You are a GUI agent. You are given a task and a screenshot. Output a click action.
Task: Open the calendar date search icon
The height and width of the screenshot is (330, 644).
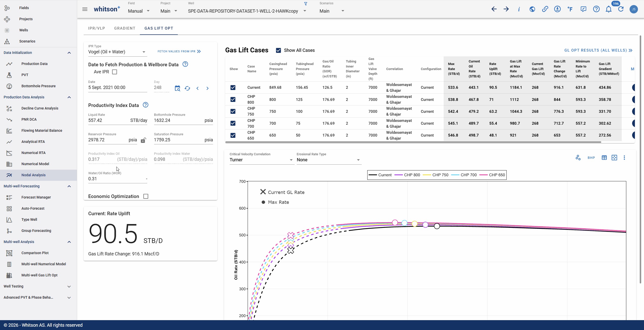177,88
